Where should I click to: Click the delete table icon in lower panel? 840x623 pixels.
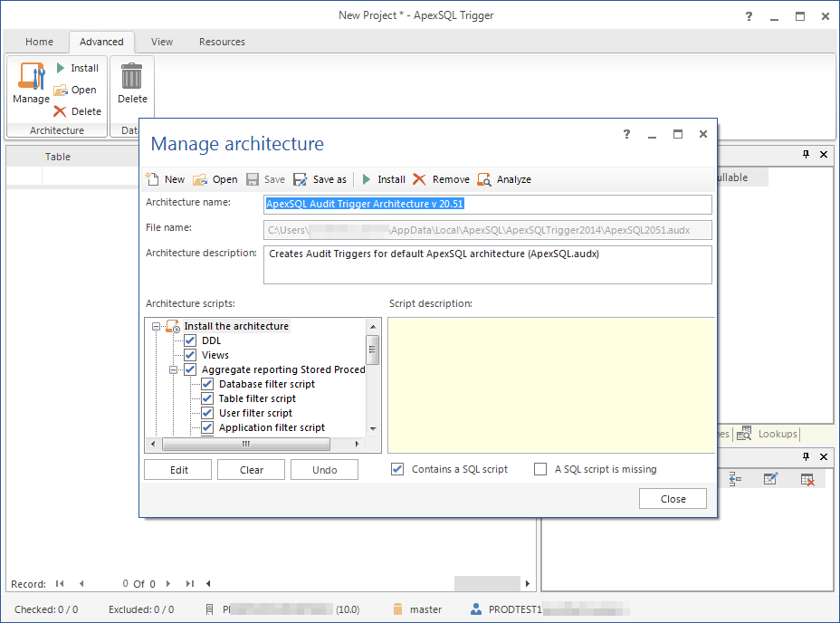807,479
